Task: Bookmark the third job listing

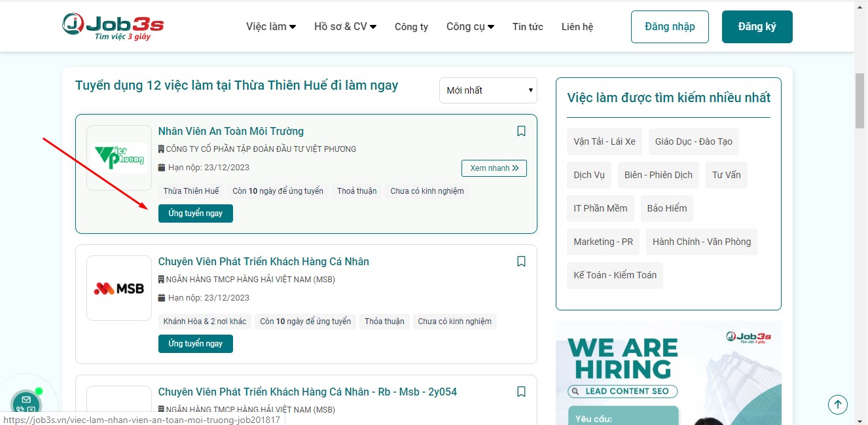Action: (x=521, y=391)
